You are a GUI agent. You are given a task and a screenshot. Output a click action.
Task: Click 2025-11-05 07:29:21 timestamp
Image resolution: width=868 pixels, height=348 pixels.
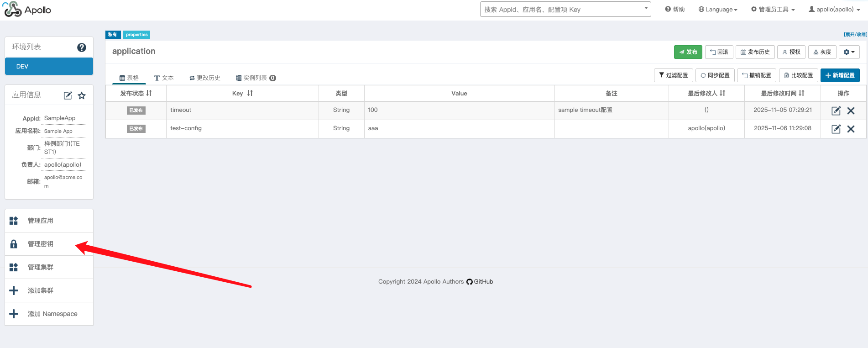(783, 110)
